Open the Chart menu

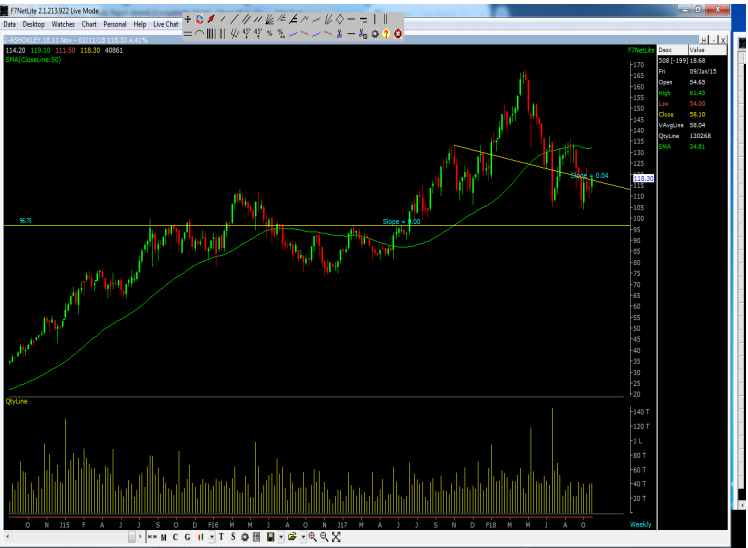[x=89, y=24]
